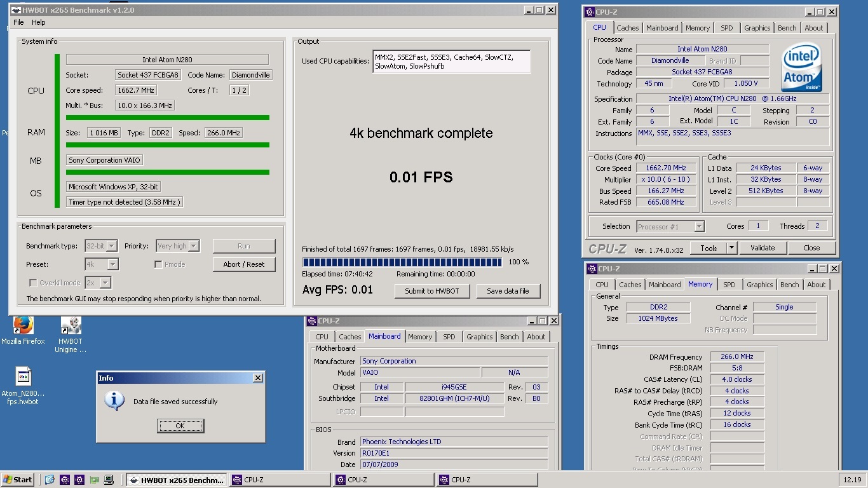868x488 pixels.
Task: Open the Selection Processor #1 dropdown
Action: (669, 226)
